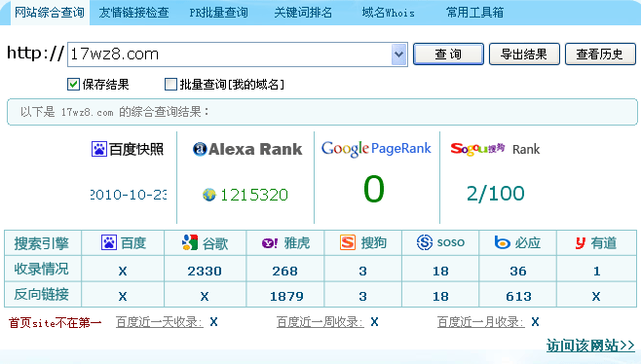The width and height of the screenshot is (641, 364).
Task: Open the 友情链接检查 tab
Action: click(x=133, y=13)
